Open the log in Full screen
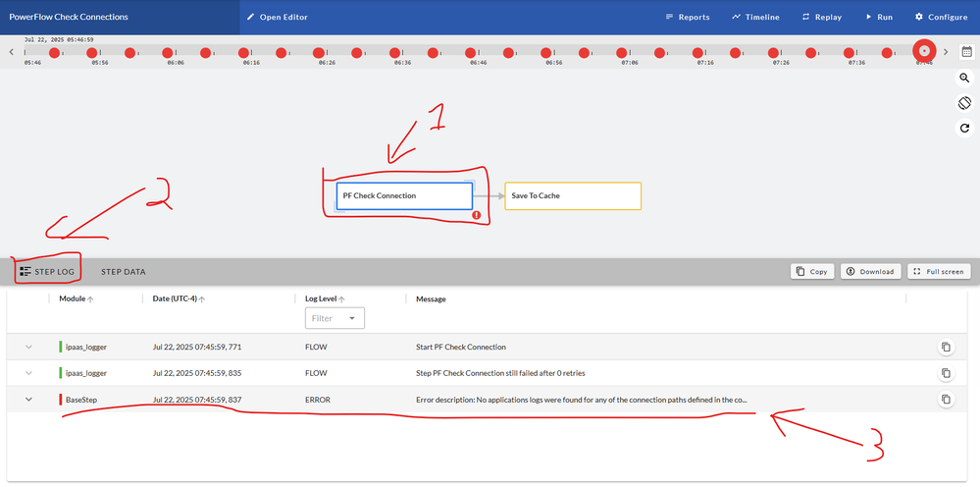 pos(939,271)
